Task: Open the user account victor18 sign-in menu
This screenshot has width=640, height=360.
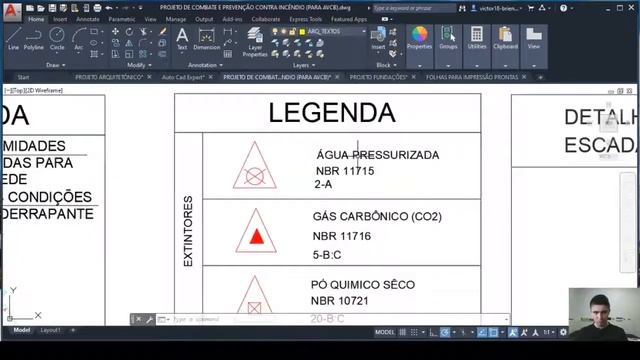Action: 496,8
